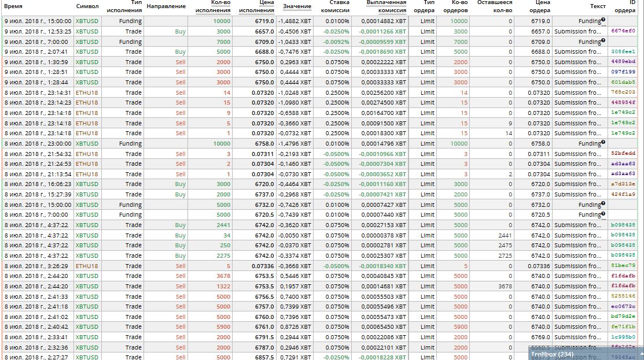644x360 pixels.
Task: Select order ID 424f1a9
Action: pyautogui.click(x=623, y=194)
